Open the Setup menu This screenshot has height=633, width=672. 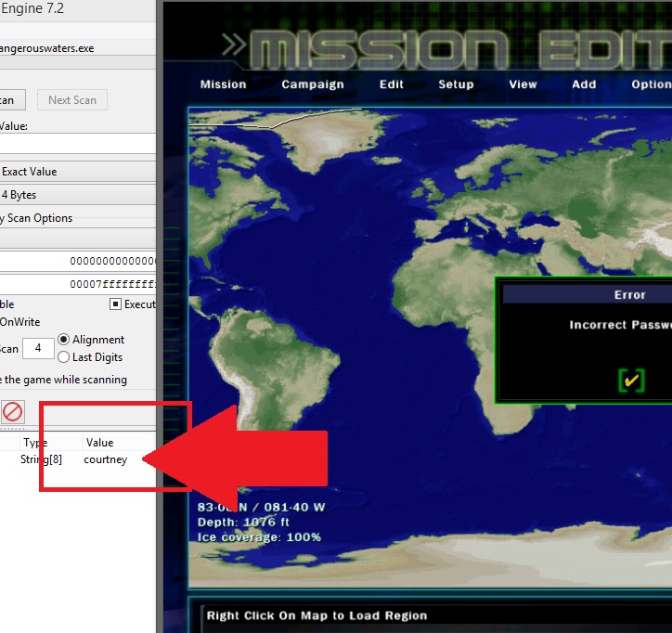tap(456, 84)
